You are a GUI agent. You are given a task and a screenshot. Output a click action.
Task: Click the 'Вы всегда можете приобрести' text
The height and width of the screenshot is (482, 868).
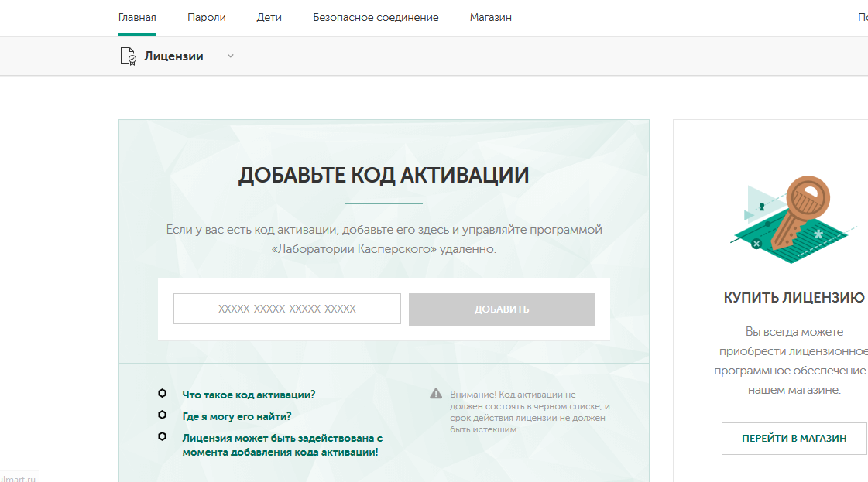pos(793,361)
